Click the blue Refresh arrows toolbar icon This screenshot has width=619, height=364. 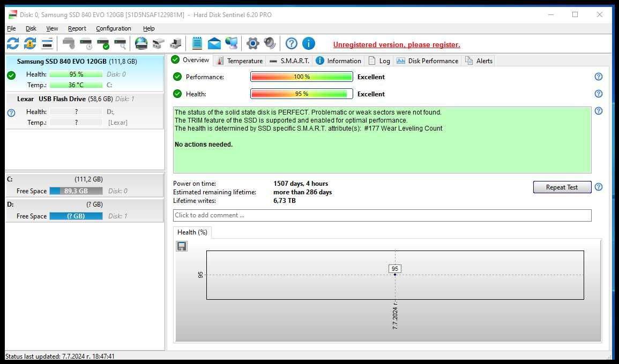[13, 43]
